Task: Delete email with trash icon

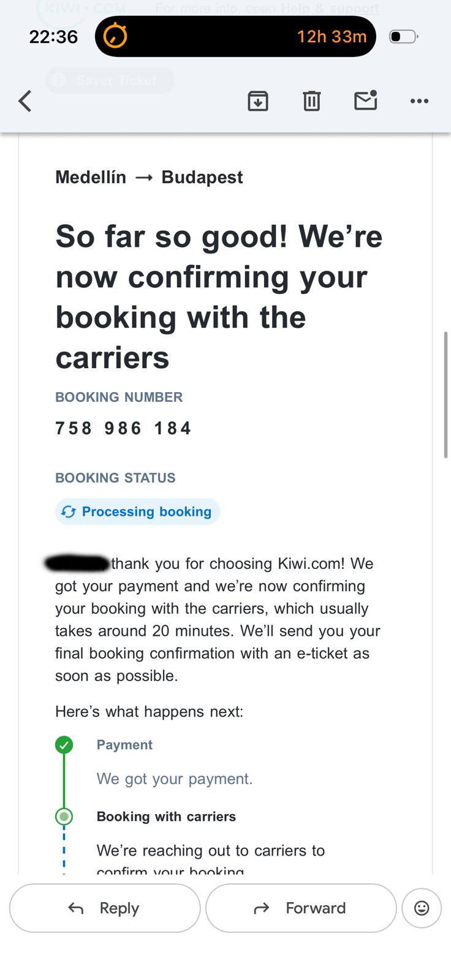Action: [311, 101]
